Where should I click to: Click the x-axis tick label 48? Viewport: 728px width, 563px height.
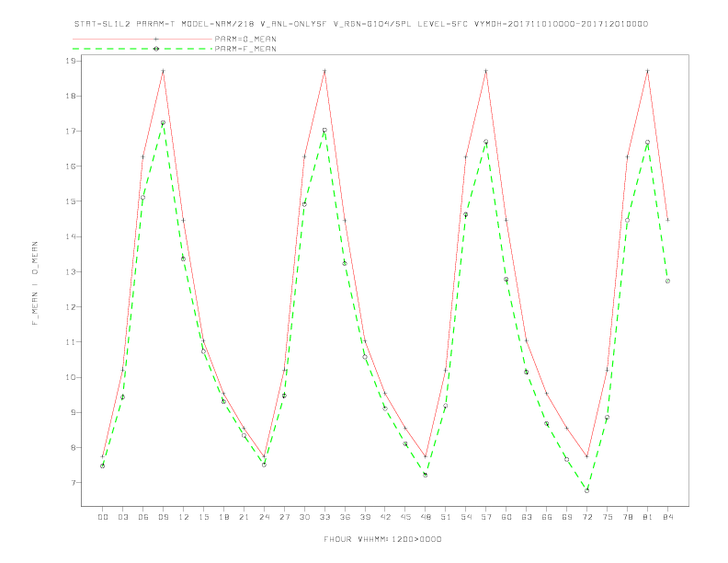[426, 517]
